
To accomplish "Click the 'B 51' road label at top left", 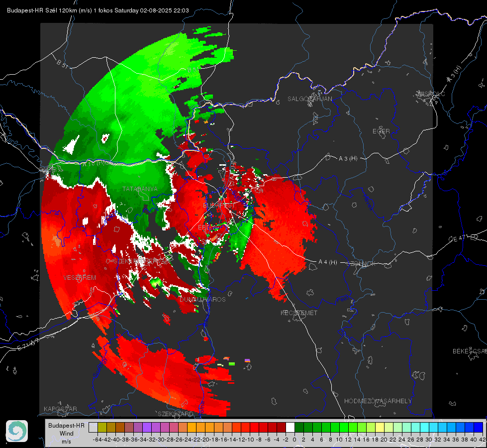I will pyautogui.click(x=62, y=63).
